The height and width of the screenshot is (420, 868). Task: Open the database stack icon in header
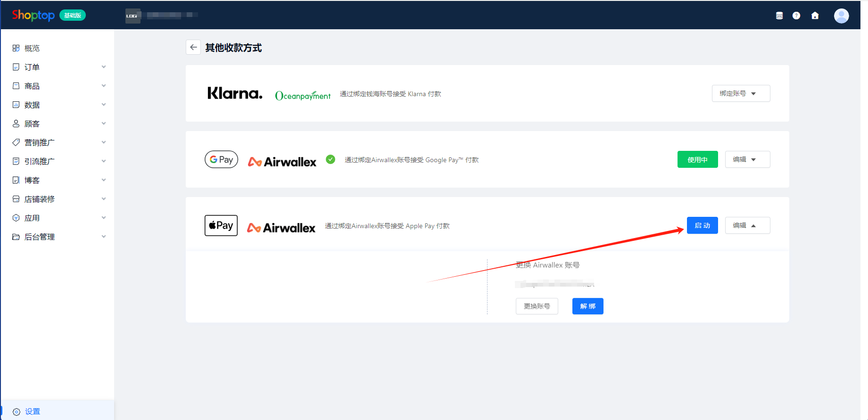tap(779, 16)
